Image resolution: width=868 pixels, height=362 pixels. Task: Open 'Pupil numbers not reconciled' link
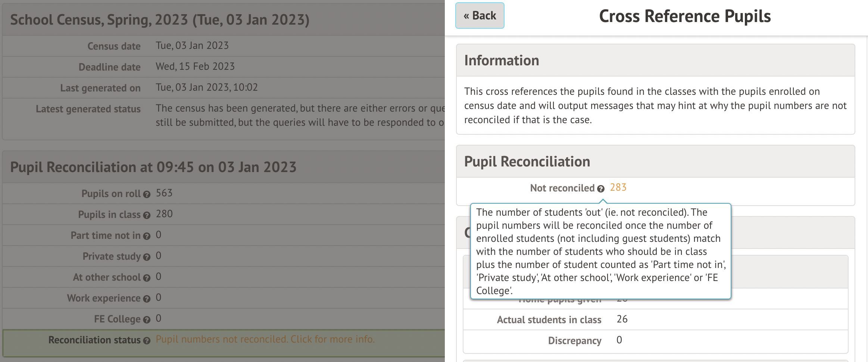coord(265,339)
